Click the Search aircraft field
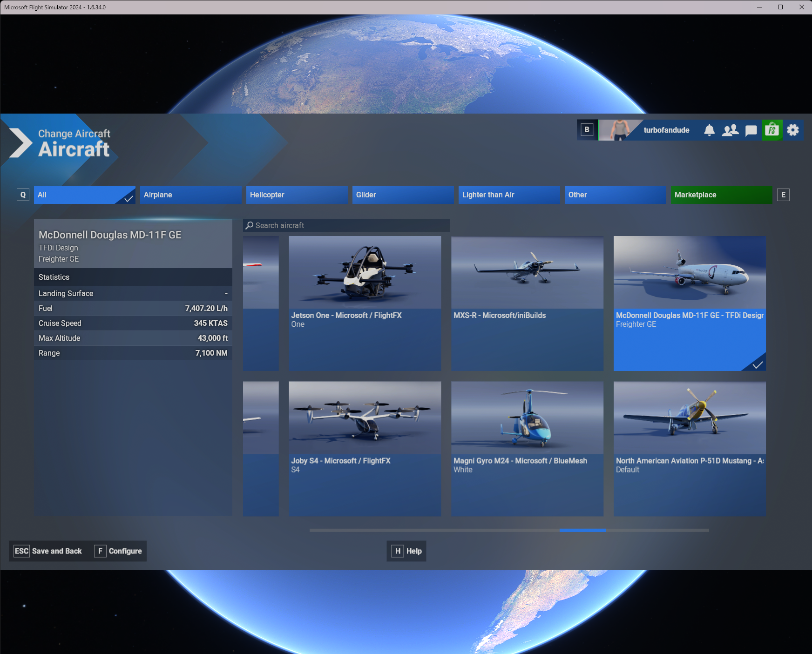 346,225
